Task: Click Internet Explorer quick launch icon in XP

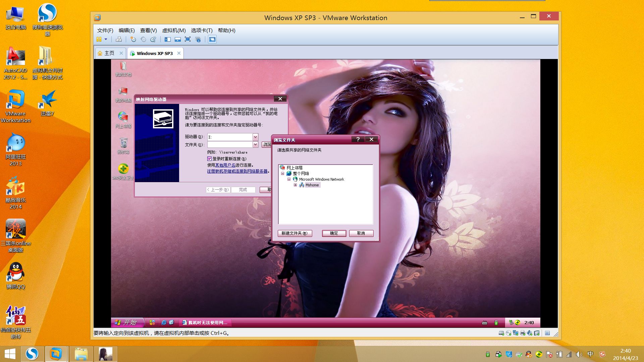Action: coord(164,322)
